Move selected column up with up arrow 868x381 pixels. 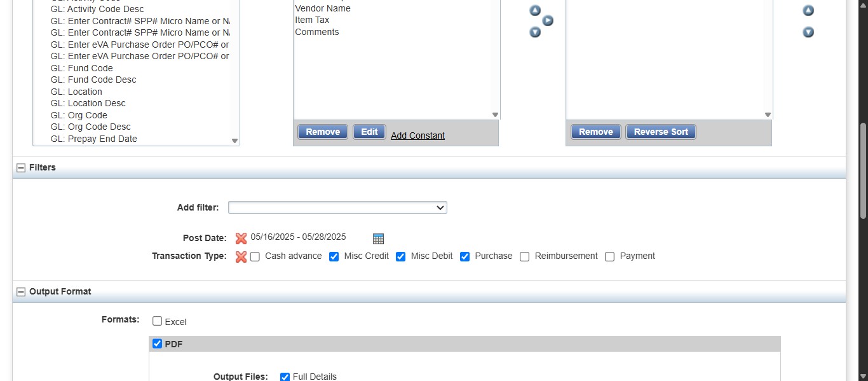tap(535, 10)
